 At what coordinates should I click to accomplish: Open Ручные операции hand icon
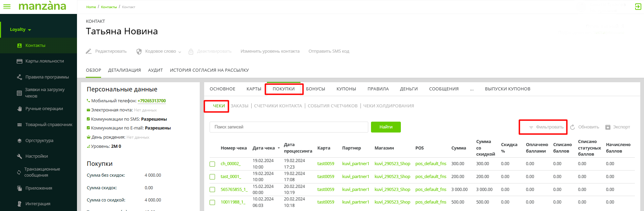point(19,109)
